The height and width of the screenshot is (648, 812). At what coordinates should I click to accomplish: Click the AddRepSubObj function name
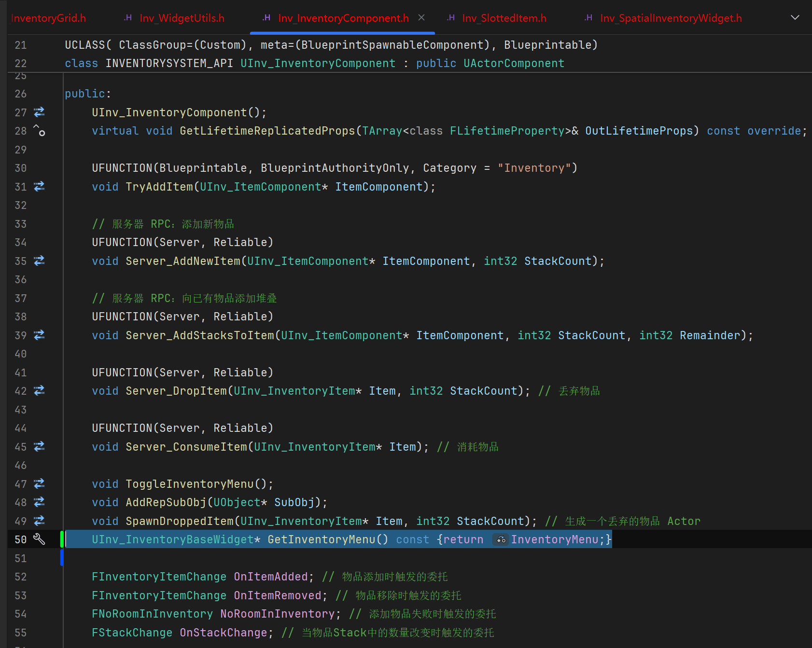[166, 502]
